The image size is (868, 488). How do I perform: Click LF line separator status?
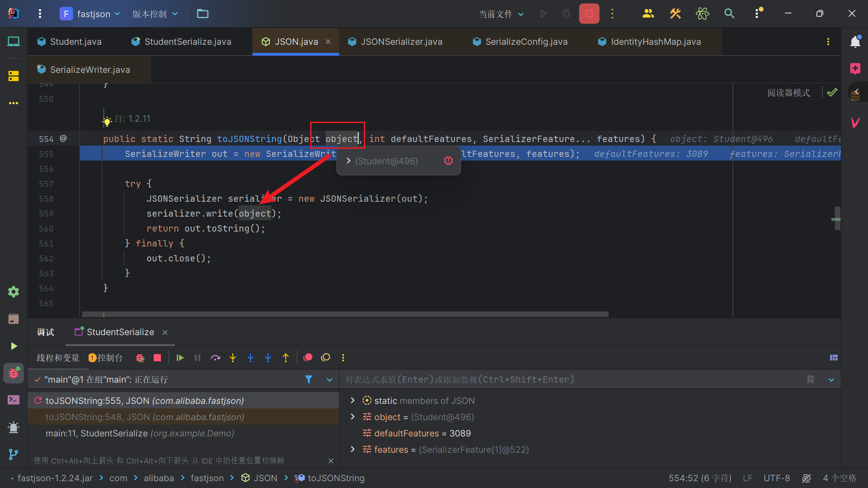(x=747, y=478)
